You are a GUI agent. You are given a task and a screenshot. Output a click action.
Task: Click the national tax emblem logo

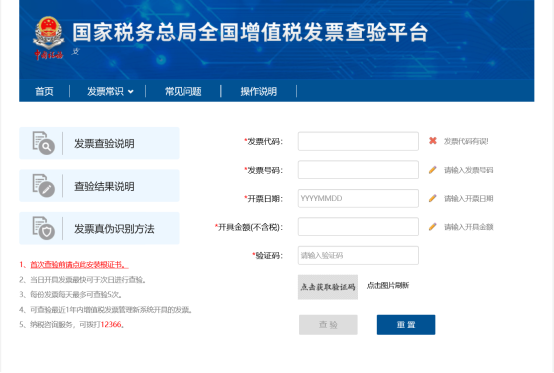48,38
